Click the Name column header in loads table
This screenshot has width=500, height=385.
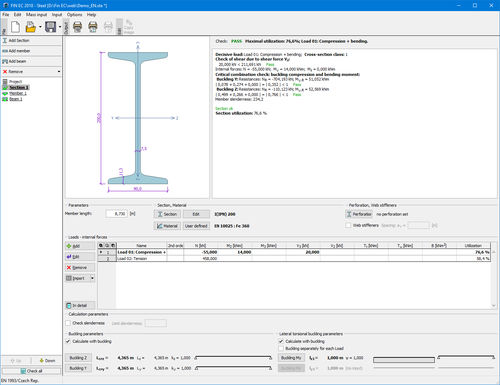click(x=141, y=246)
